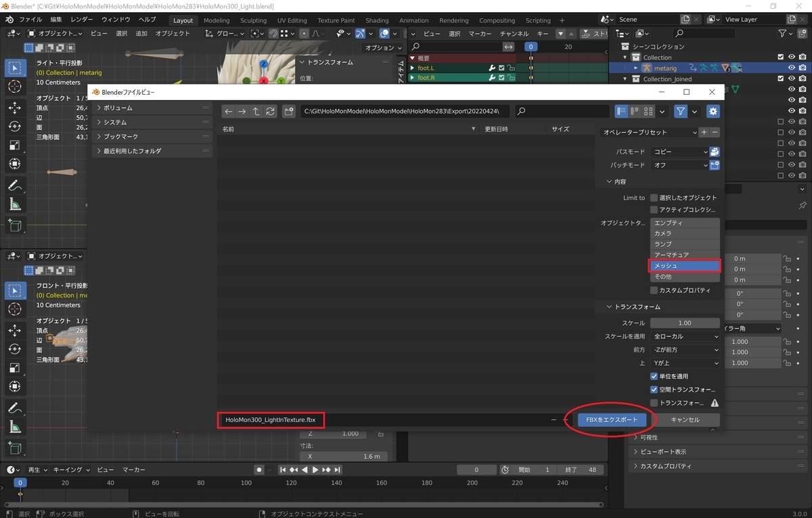The image size is (812, 518).
Task: Select the move tool in top viewport
Action: [15, 108]
